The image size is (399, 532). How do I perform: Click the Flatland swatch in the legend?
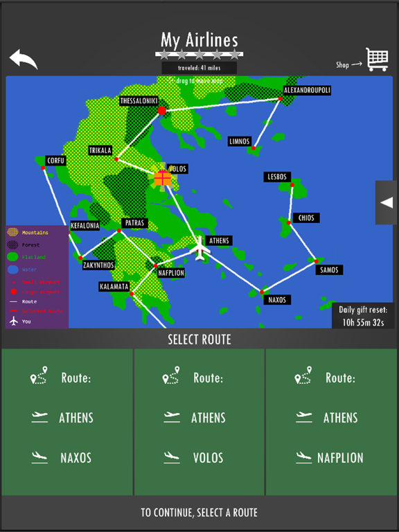point(13,257)
